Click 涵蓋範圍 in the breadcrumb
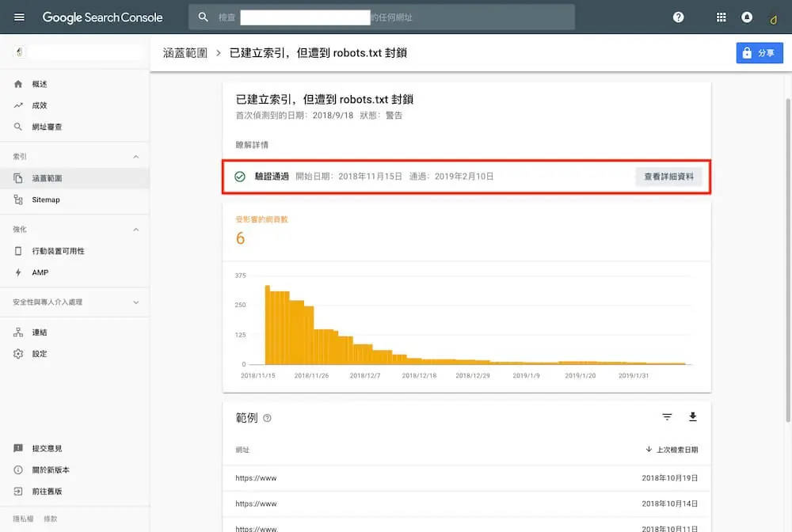792x532 pixels. click(x=185, y=53)
